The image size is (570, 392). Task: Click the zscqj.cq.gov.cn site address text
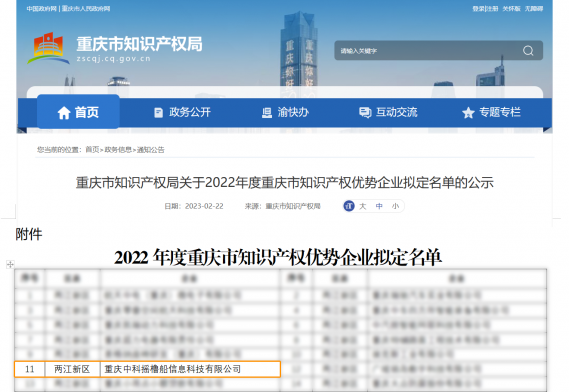(x=113, y=59)
